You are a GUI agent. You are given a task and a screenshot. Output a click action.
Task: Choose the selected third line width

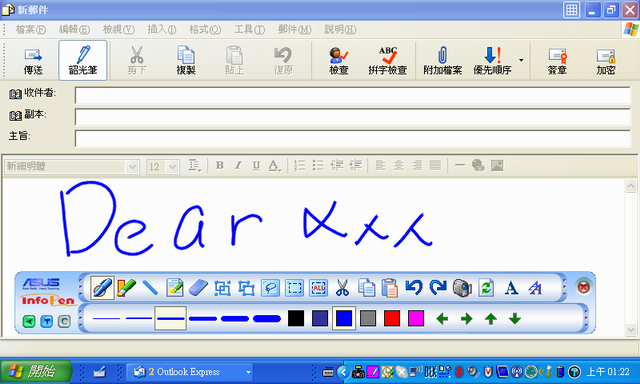pos(171,318)
